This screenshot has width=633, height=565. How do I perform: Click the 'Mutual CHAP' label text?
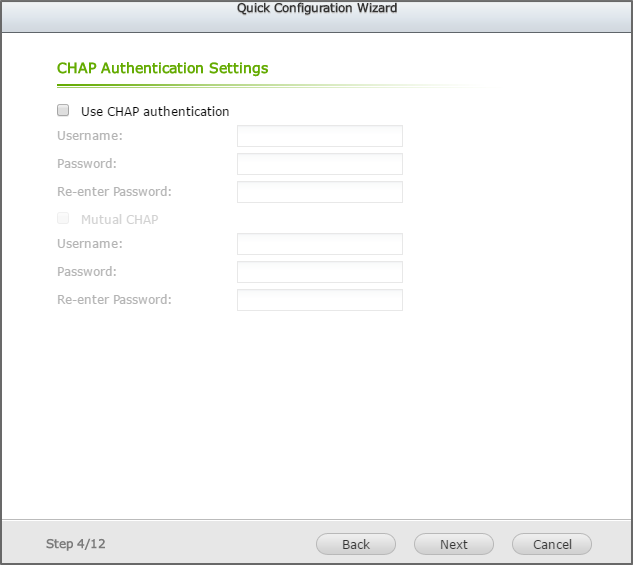point(119,220)
